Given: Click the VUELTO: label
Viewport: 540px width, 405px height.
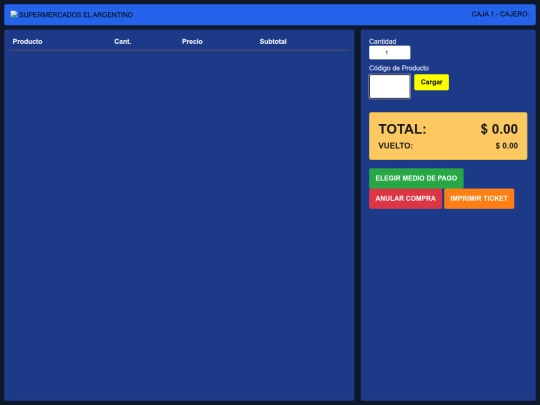Looking at the screenshot, I should 395,146.
